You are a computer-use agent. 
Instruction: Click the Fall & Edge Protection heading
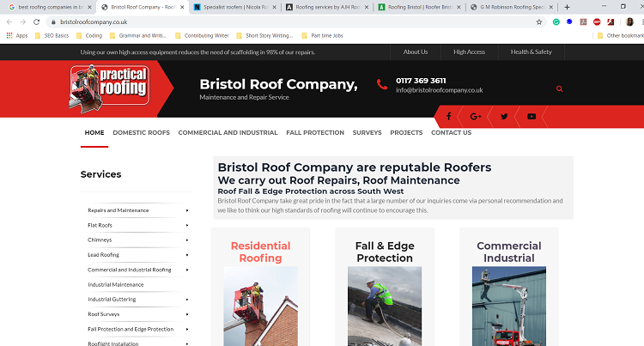tap(385, 252)
